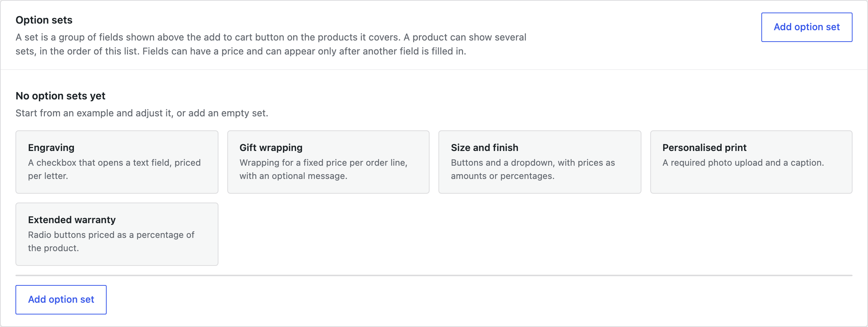Click the Personalised print title text
Viewport: 868px width, 327px height.
pyautogui.click(x=705, y=148)
